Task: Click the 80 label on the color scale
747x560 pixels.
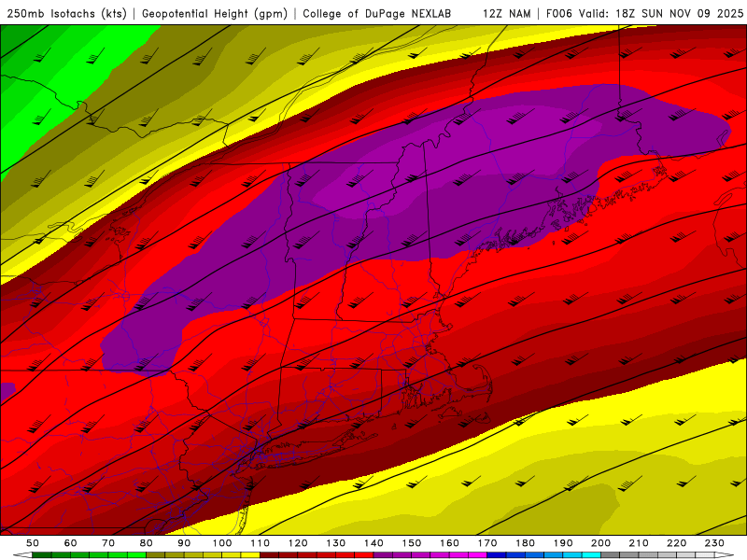Action: (x=147, y=543)
